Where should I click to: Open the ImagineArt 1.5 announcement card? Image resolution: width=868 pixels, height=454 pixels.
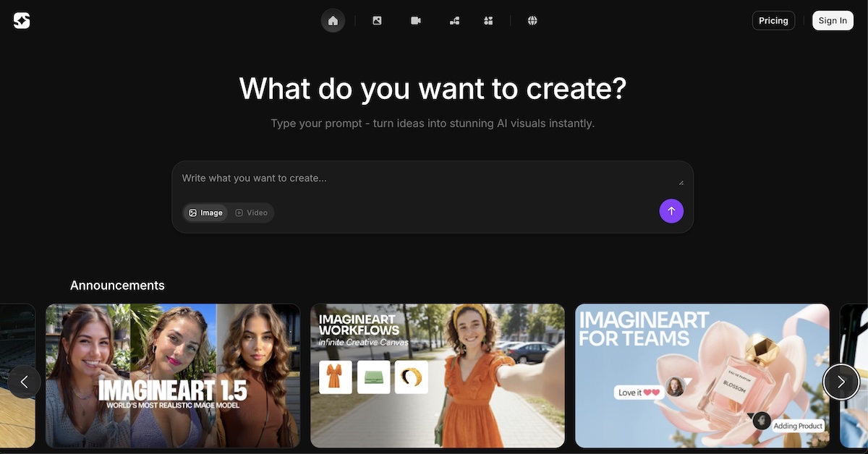pyautogui.click(x=173, y=375)
